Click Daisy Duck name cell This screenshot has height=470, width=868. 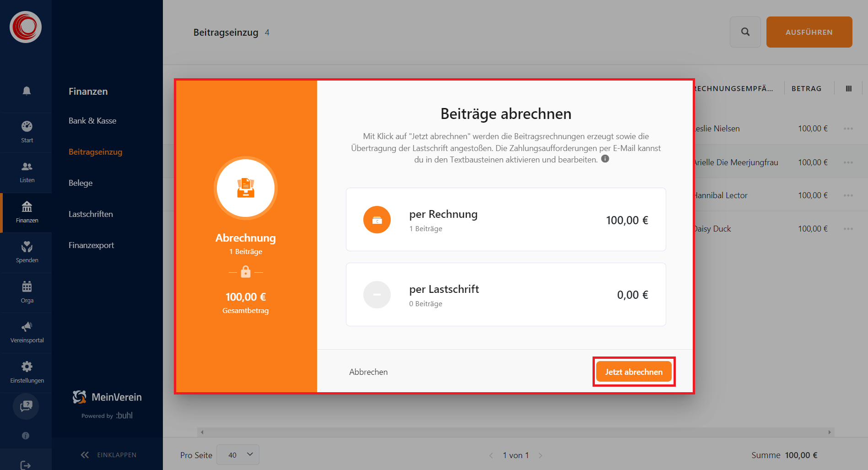tap(712, 229)
